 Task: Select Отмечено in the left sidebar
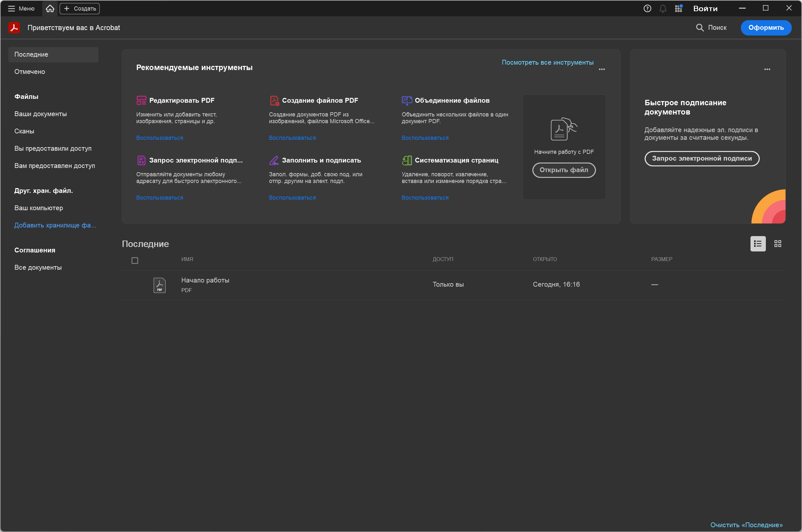(29, 72)
